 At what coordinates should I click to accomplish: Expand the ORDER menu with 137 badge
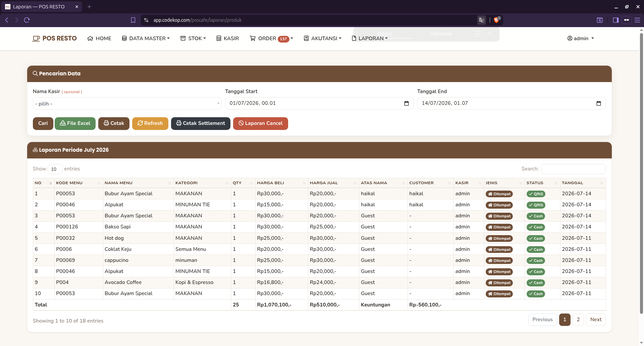[271, 39]
